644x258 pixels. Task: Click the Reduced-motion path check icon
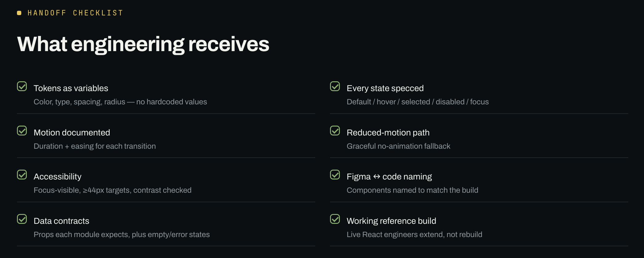(335, 131)
